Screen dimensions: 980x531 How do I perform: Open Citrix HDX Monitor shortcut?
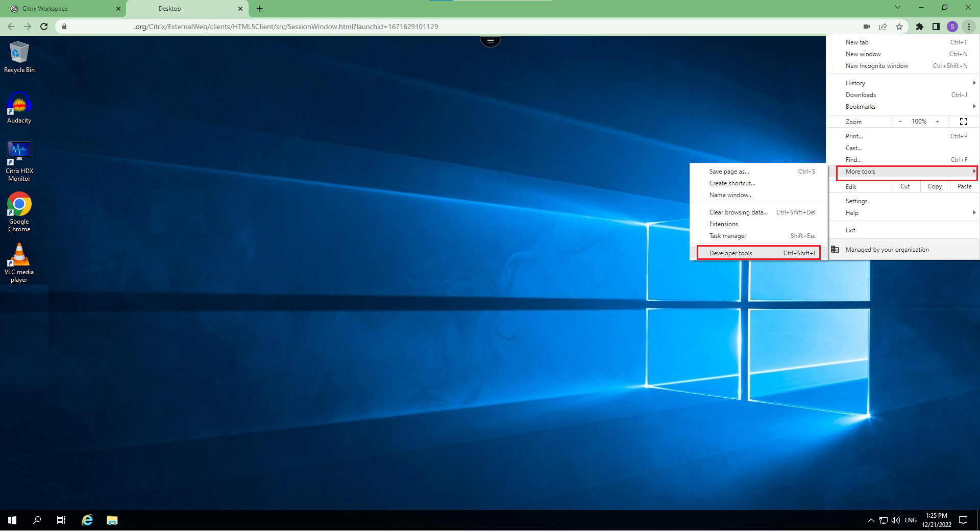tap(19, 161)
